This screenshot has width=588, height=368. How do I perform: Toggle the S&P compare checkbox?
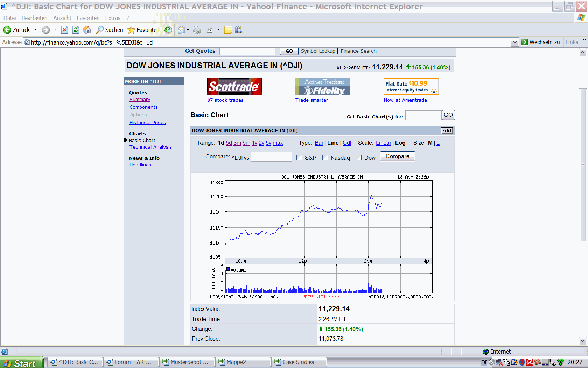pos(299,158)
